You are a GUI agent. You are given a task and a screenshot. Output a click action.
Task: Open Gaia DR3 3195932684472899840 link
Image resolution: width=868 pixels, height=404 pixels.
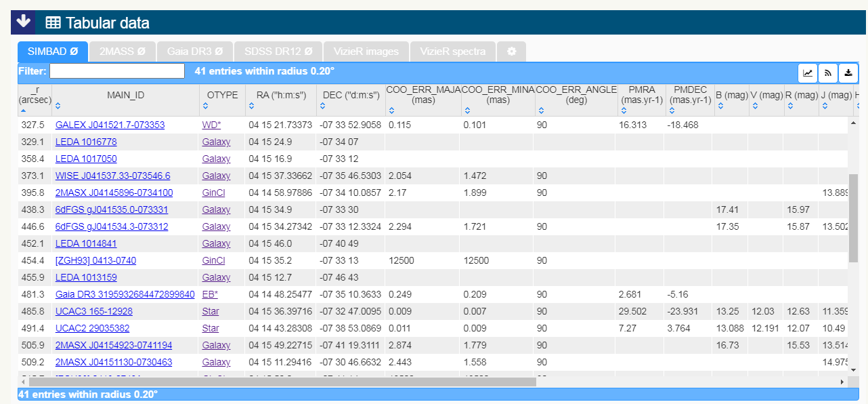click(125, 294)
